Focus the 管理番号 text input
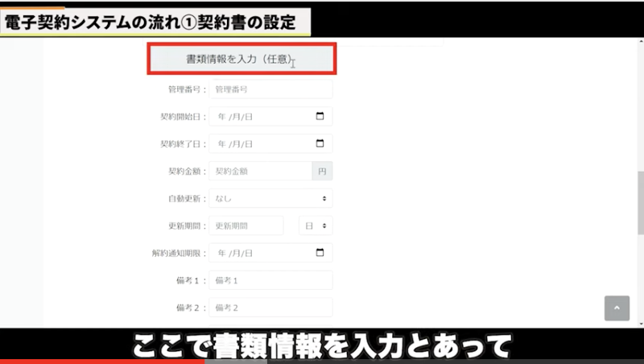The image size is (644, 364). [x=270, y=89]
